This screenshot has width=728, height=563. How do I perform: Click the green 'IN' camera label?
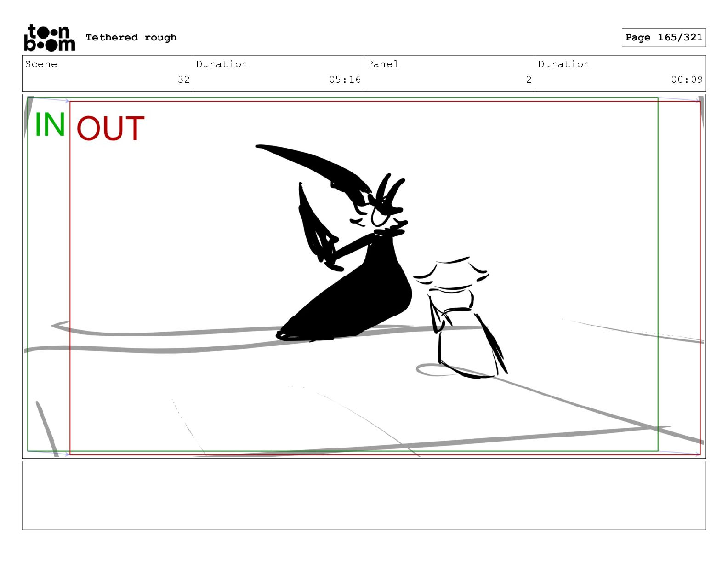50,124
